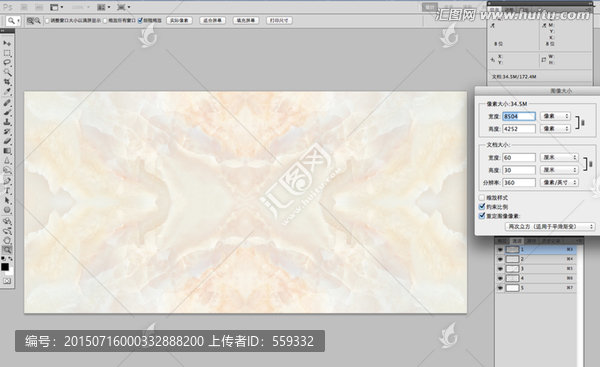This screenshot has height=367, width=600.
Task: Select the Clone Stamp tool
Action: (x=7, y=122)
